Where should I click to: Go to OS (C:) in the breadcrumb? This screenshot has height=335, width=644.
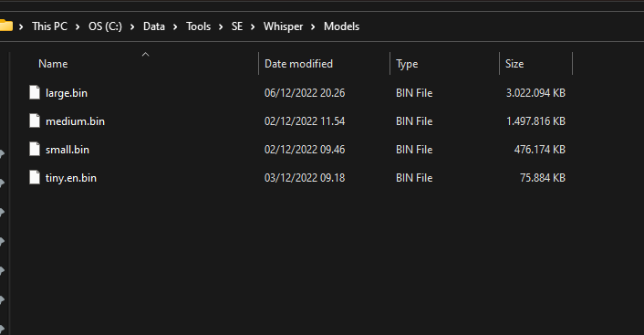pos(105,26)
